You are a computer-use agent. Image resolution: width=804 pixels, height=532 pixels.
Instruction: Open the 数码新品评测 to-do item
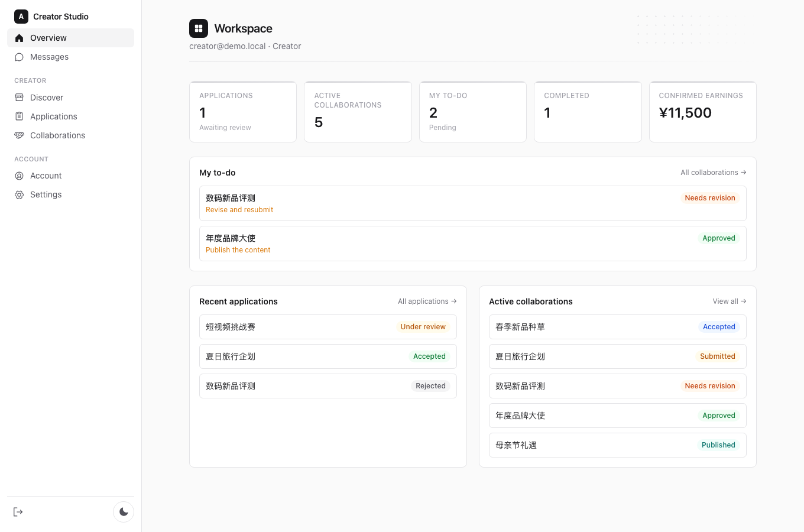(473, 203)
